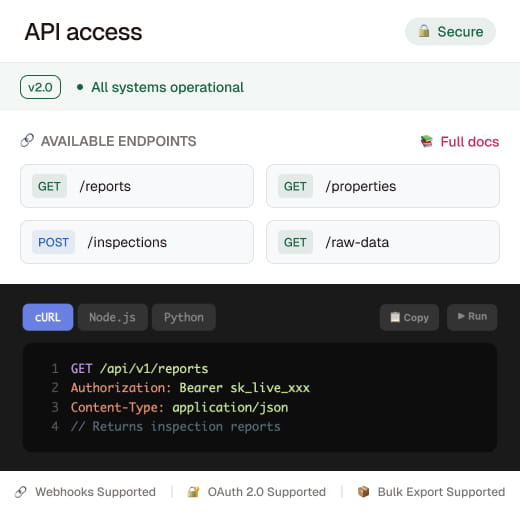
Task: Select the GET /properties endpoint card
Action: point(383,186)
